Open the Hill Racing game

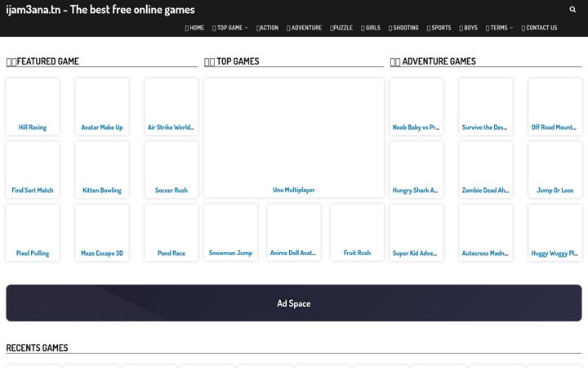[33, 106]
